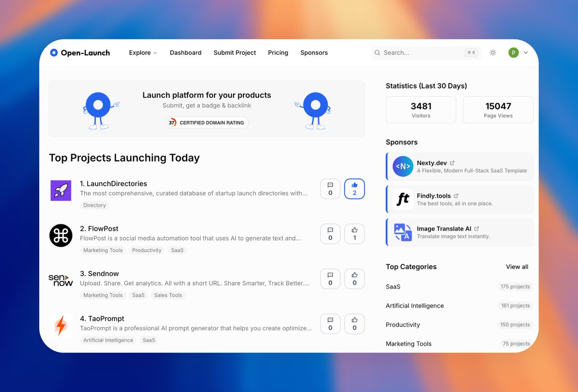Image resolution: width=578 pixels, height=392 pixels.
Task: Select FlowPost's Productivity tag
Action: tap(147, 250)
